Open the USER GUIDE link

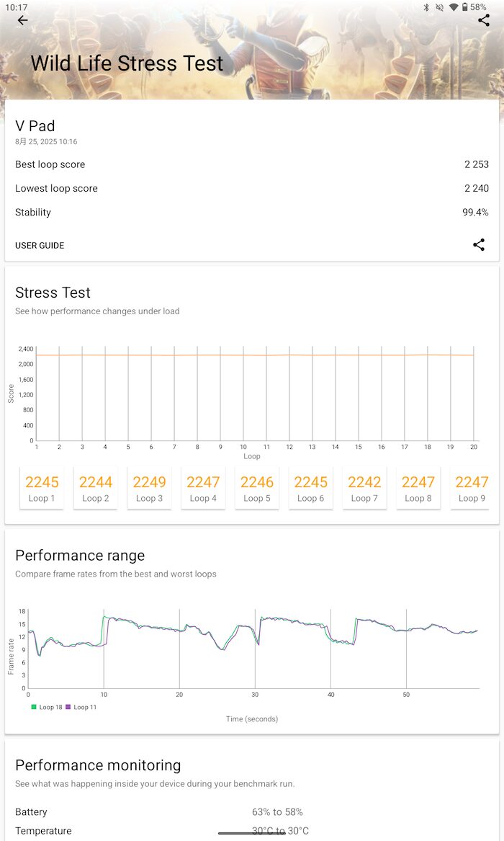click(x=40, y=246)
